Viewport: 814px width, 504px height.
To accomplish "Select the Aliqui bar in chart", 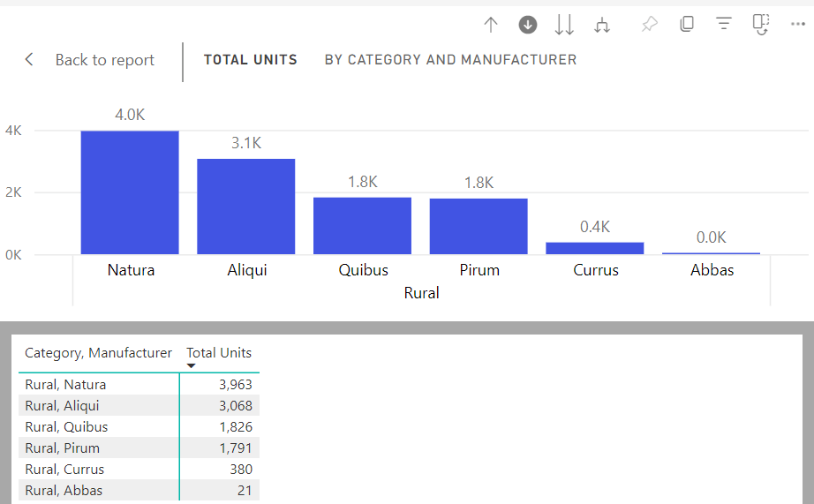I will (245, 207).
